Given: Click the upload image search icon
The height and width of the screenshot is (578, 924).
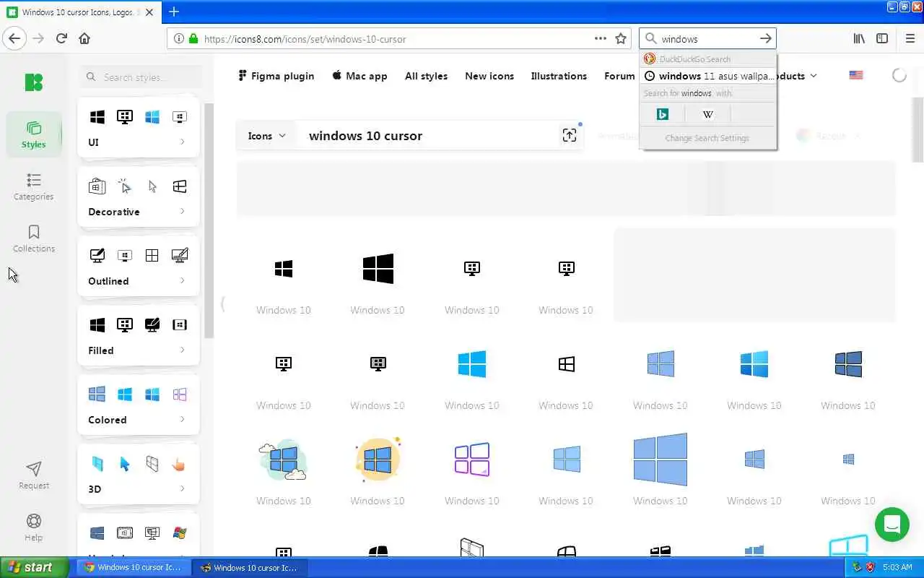Looking at the screenshot, I should (570, 135).
